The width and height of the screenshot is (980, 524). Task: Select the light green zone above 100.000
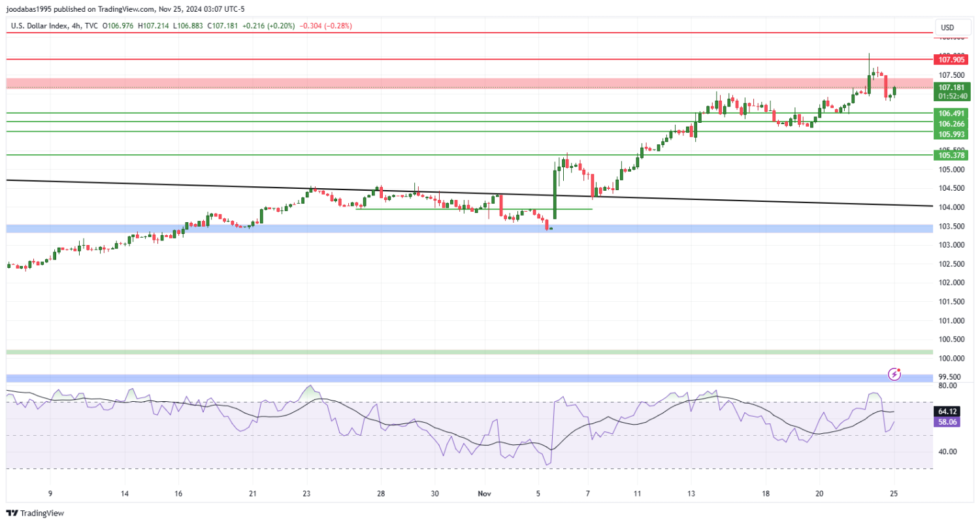(469, 352)
